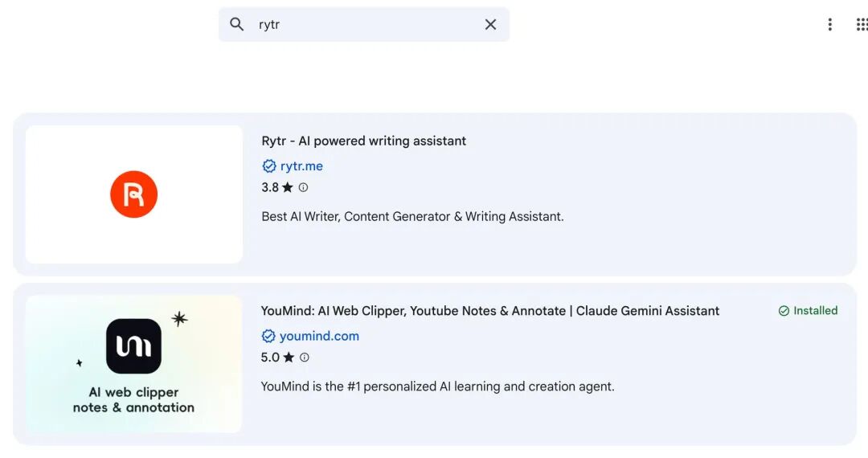This screenshot has height=458, width=868.
Task: Clear the rytr search text
Action: click(490, 24)
